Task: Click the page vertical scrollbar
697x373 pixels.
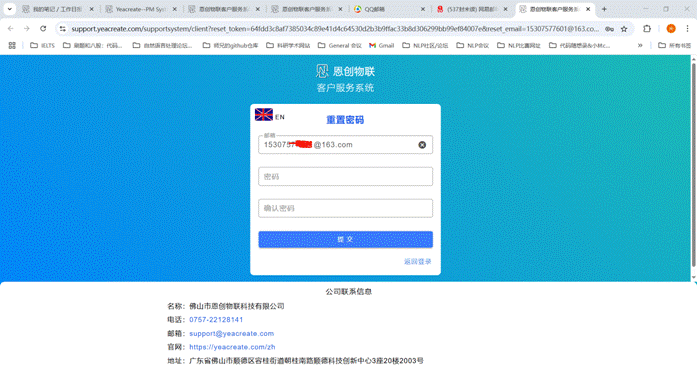Action: [x=693, y=164]
